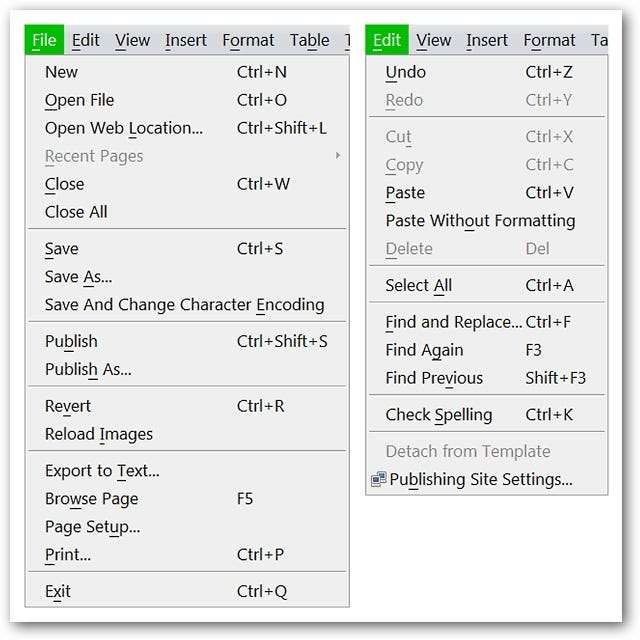Choose Close All in File menu
Image resolution: width=640 pixels, height=640 pixels.
(x=76, y=212)
